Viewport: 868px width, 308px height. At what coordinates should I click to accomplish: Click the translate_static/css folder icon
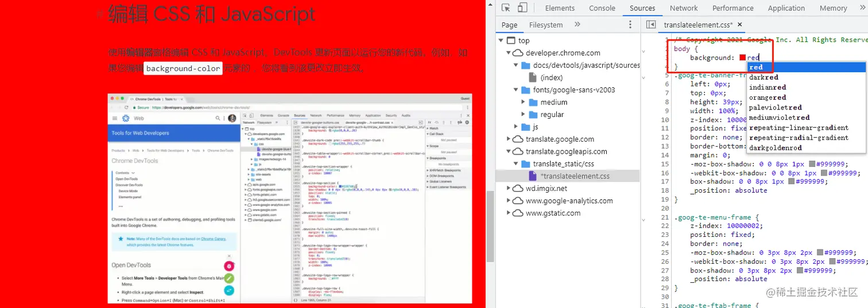525,164
